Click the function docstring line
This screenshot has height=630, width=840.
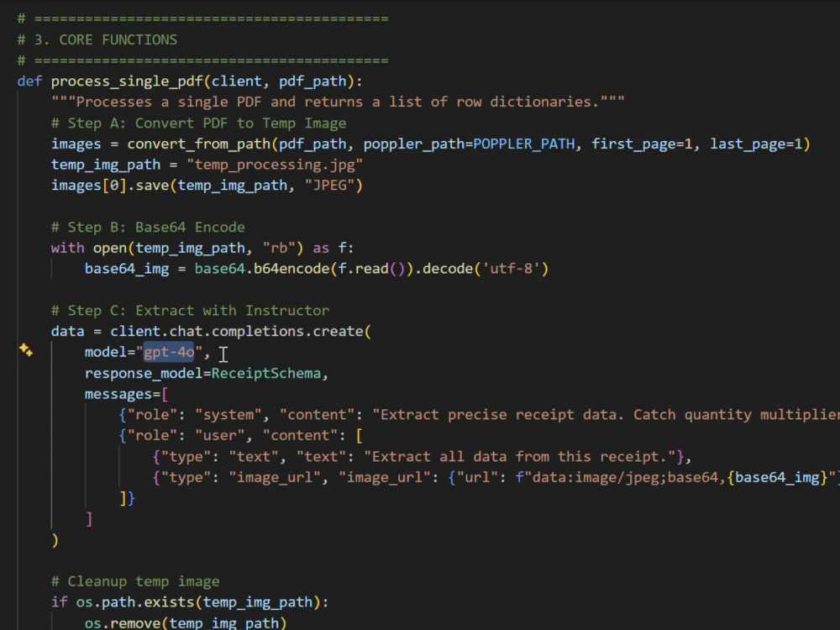[338, 102]
